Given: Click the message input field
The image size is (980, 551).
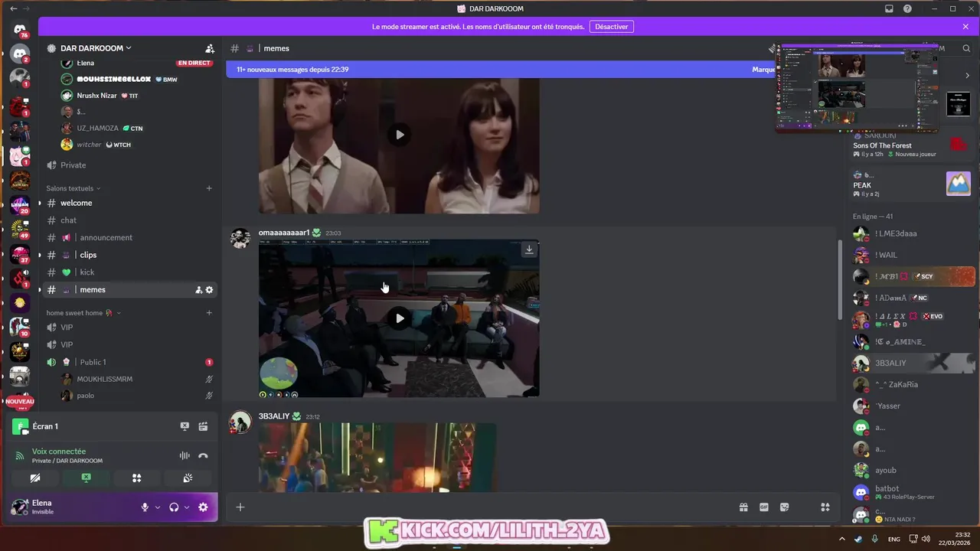Looking at the screenshot, I should [490, 507].
